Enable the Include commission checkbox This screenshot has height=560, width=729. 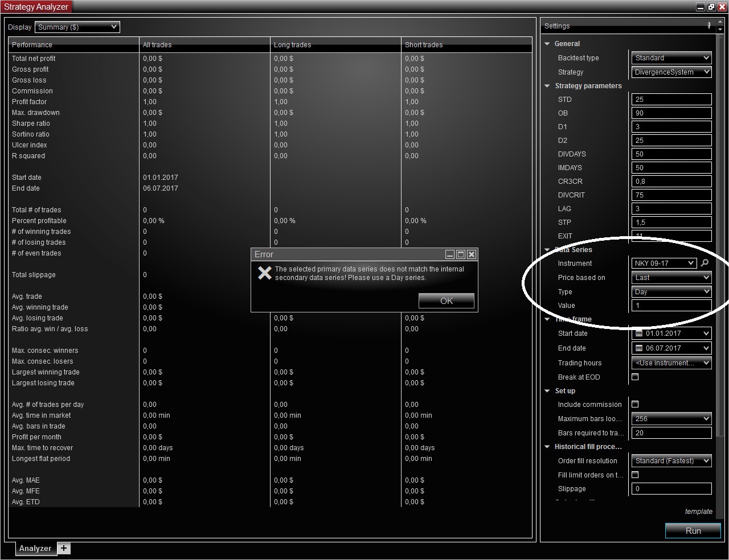(x=635, y=404)
